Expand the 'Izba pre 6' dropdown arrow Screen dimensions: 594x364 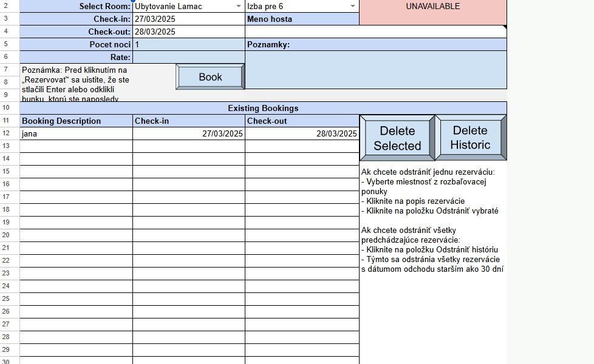pyautogui.click(x=352, y=7)
